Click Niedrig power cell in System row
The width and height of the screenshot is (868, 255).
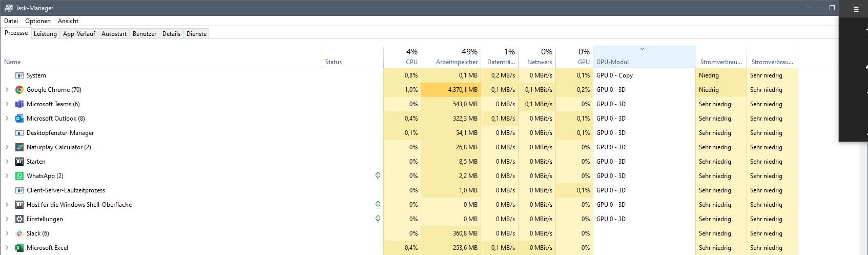(x=721, y=75)
